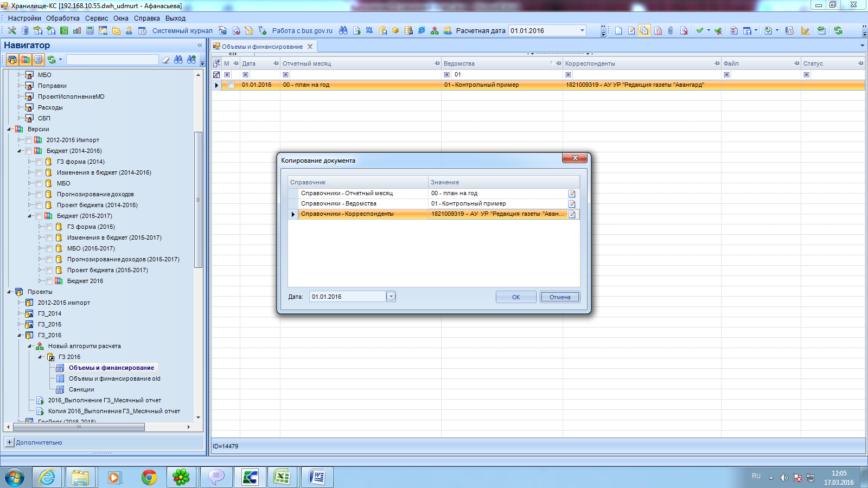
Task: Click the SQL icon in the toolbar
Action: (x=369, y=31)
